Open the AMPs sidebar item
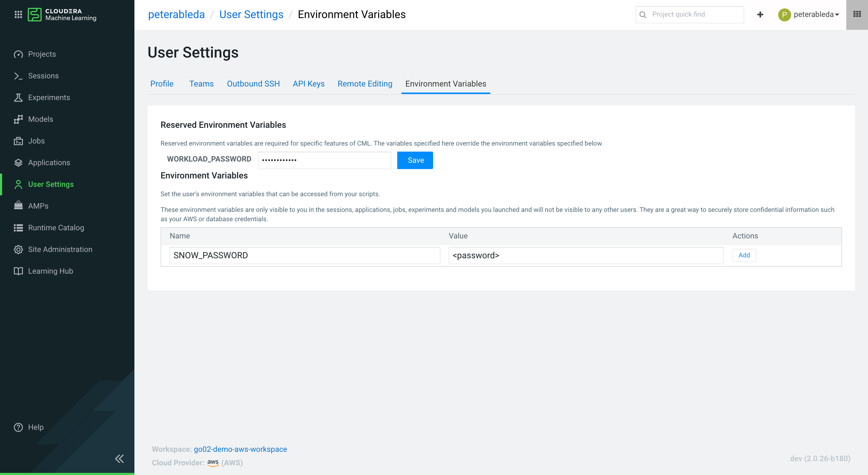Screen dimensions: 868x475 38,206
